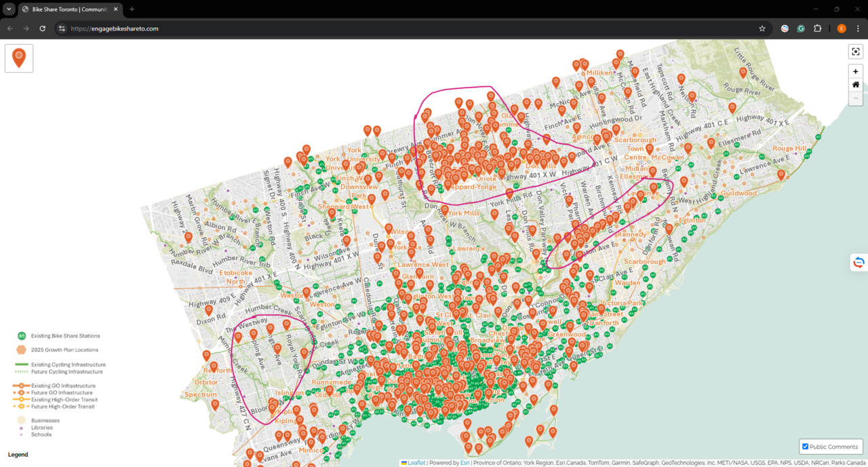
Task: Bookmark this page with the star icon
Action: (x=762, y=29)
